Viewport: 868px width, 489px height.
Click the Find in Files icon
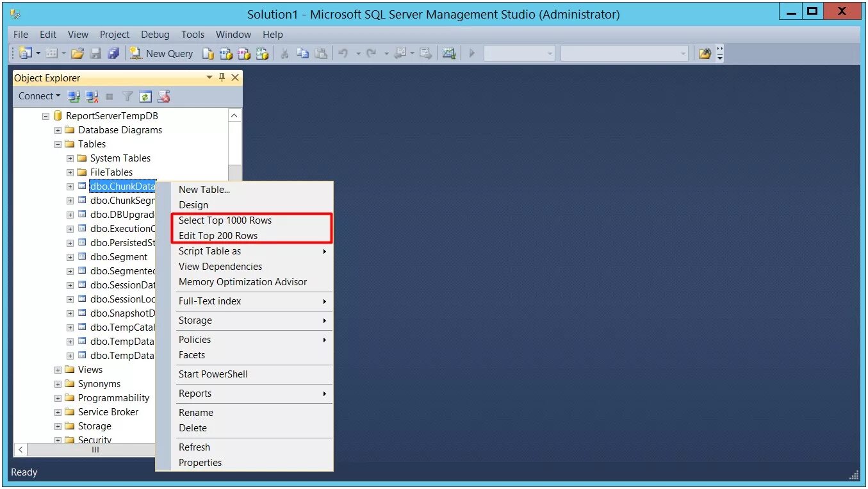[705, 54]
